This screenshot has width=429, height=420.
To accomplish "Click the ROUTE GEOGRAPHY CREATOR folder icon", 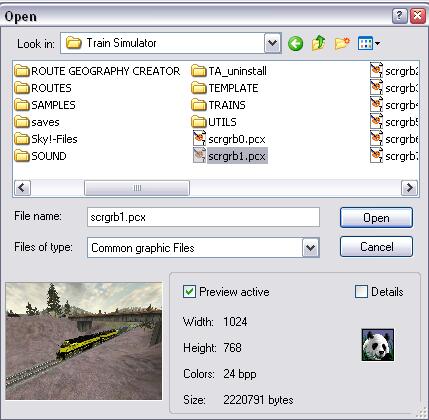I will [22, 71].
